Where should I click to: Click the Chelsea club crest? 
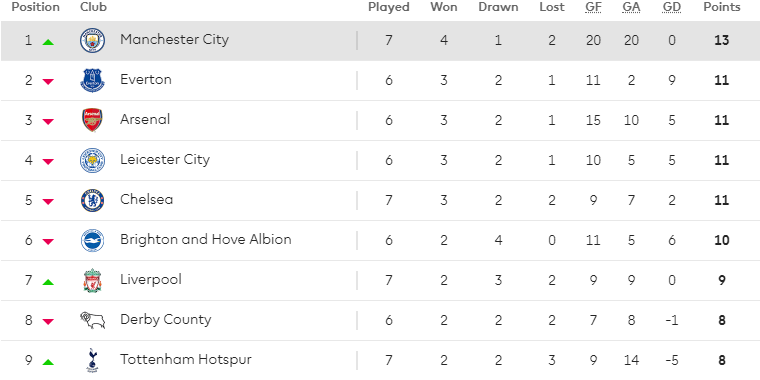[92, 200]
